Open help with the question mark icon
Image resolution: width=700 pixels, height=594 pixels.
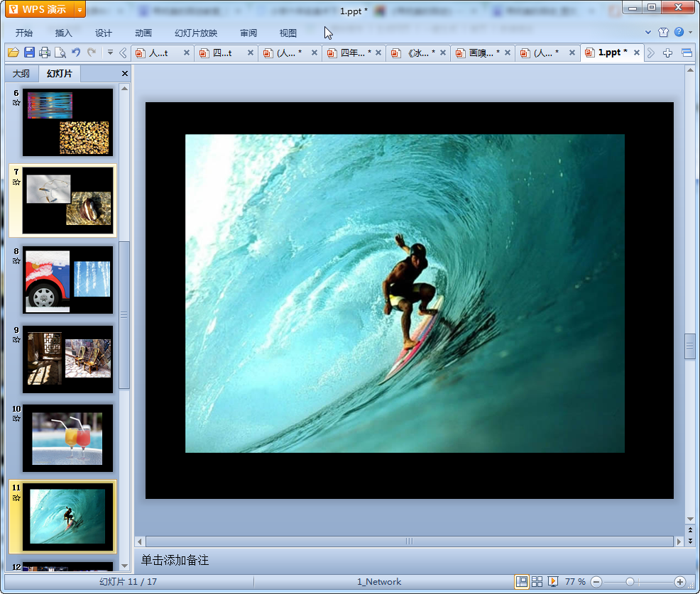(679, 32)
